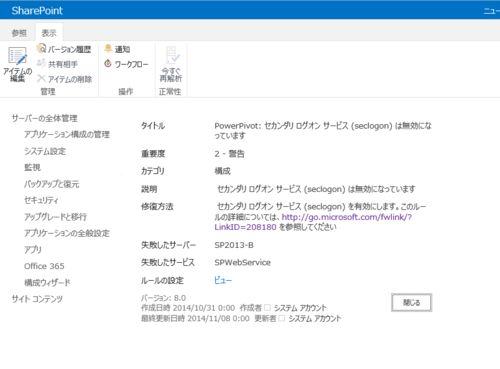The height and width of the screenshot is (369, 500).
Task: Open アップグレードと移行 link
Action: [55, 217]
